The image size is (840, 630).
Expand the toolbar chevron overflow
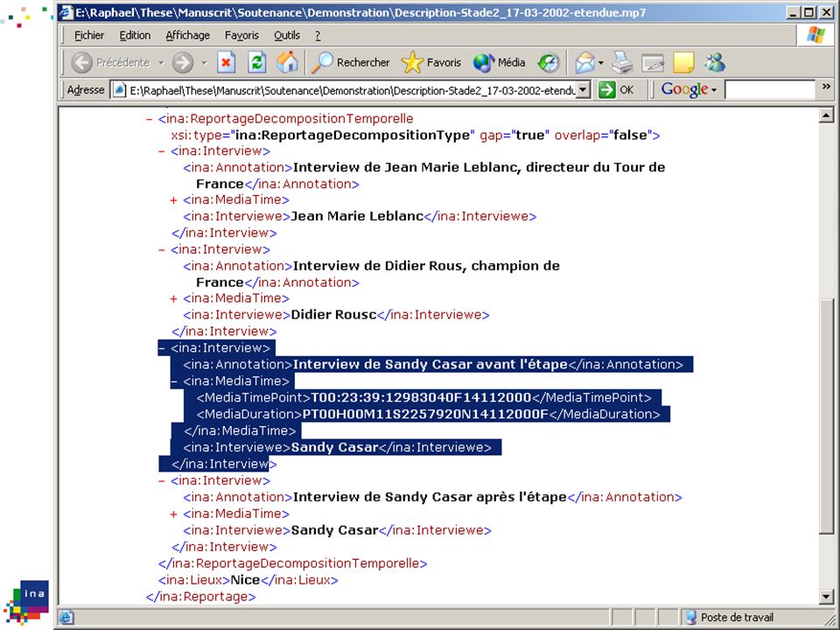click(827, 87)
